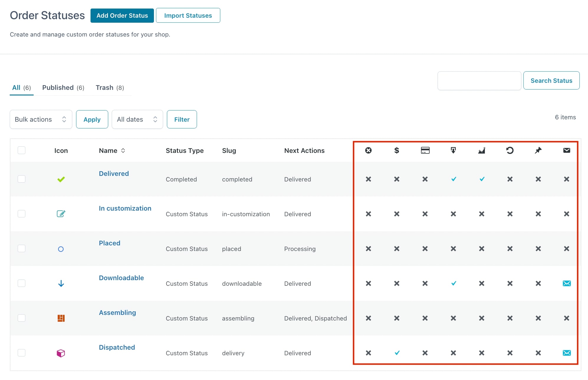Click the circular refresh arrow column icon

click(510, 151)
